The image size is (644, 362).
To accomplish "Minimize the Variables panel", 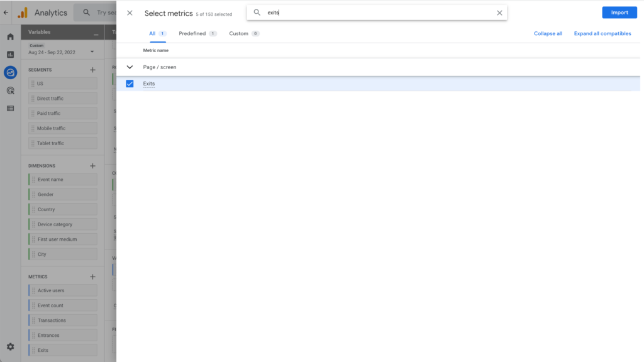I will click(96, 33).
